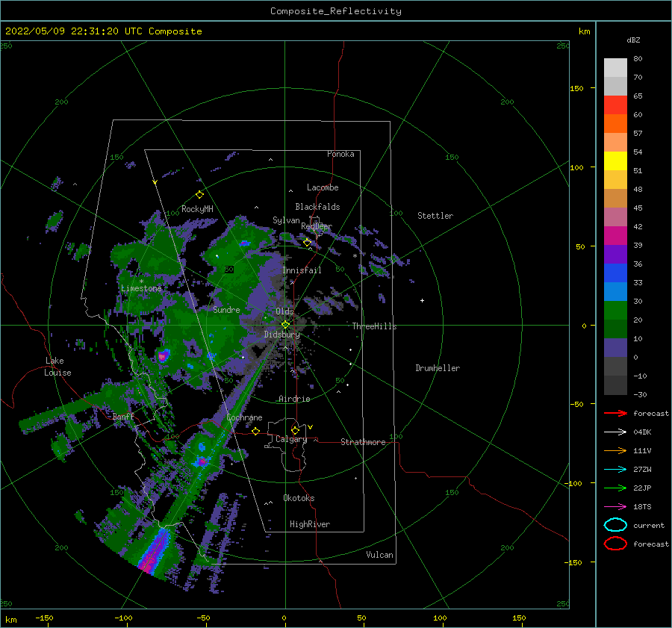The width and height of the screenshot is (672, 628).
Task: Click the Innisfail label
Action: pyautogui.click(x=302, y=270)
